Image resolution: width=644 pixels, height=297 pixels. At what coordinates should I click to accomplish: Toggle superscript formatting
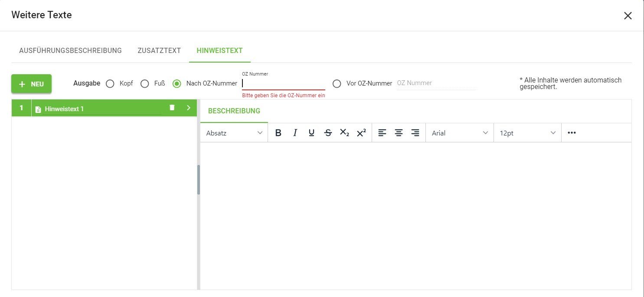point(361,133)
